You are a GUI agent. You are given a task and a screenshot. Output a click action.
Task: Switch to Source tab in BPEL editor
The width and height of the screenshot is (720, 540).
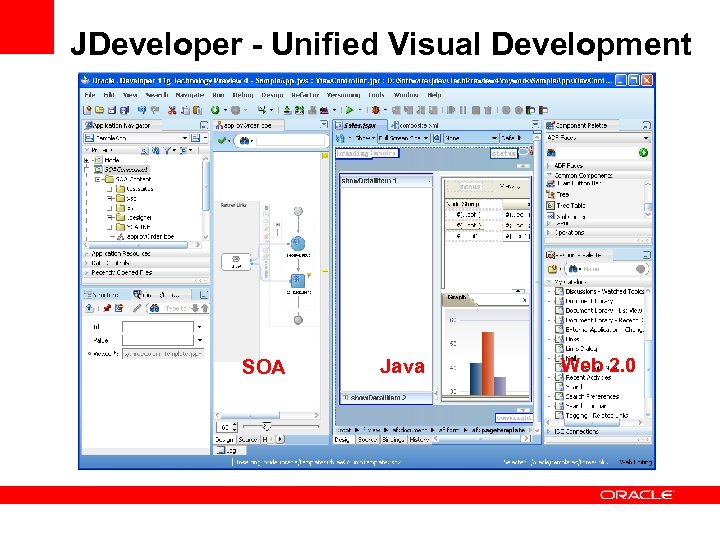[x=248, y=439]
